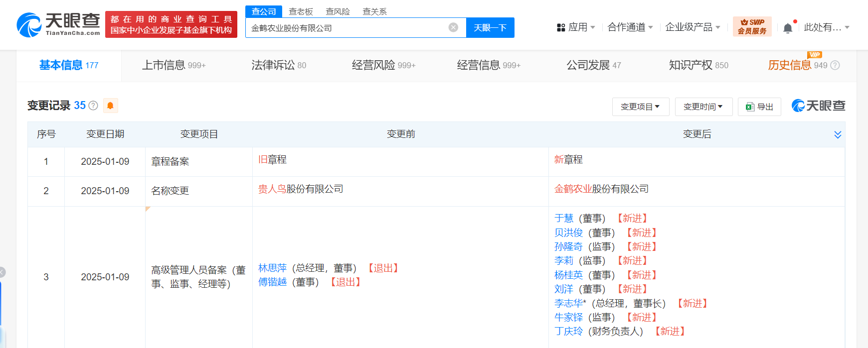
Task: Open 李志华 general manager link
Action: click(568, 303)
